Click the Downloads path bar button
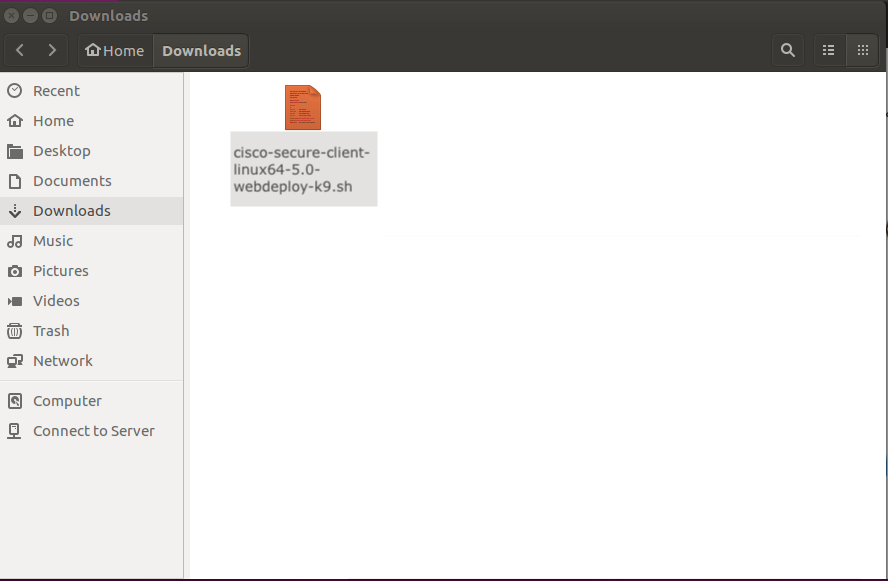This screenshot has width=888, height=581. click(201, 50)
